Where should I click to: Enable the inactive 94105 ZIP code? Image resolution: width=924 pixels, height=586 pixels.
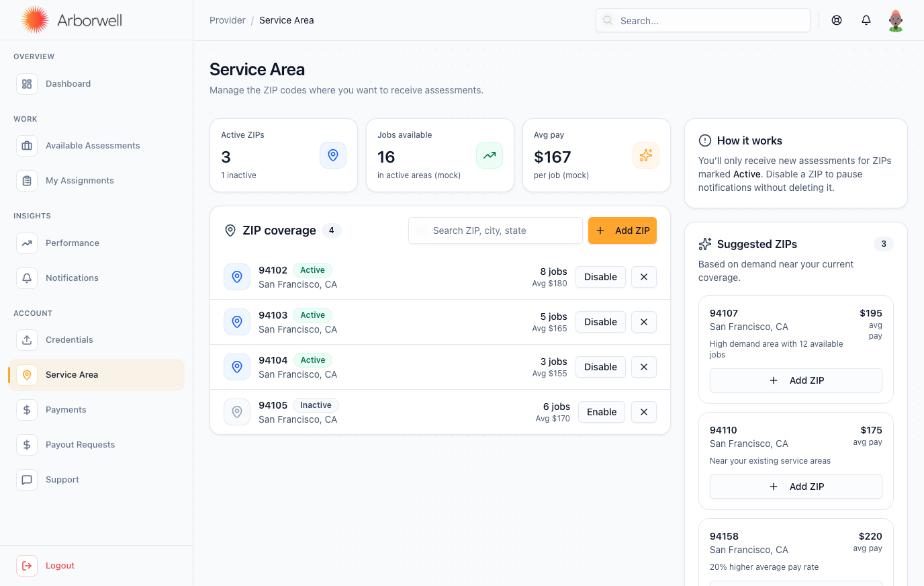(601, 412)
